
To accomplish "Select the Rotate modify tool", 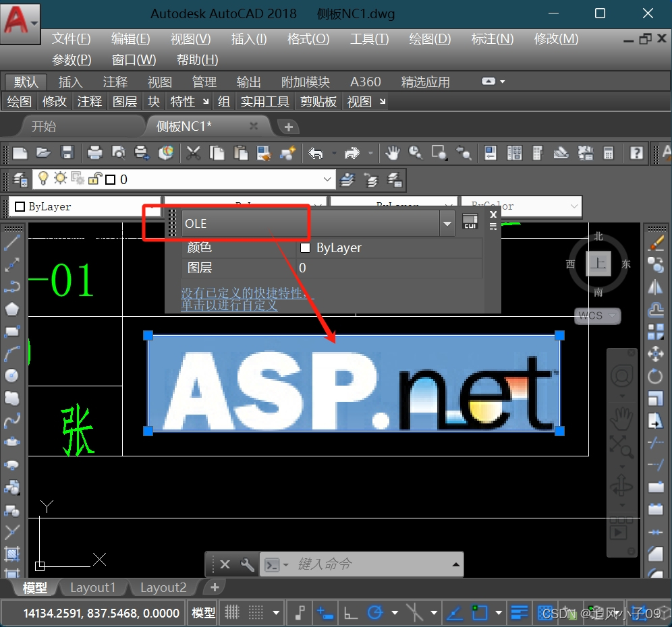I will tap(656, 376).
